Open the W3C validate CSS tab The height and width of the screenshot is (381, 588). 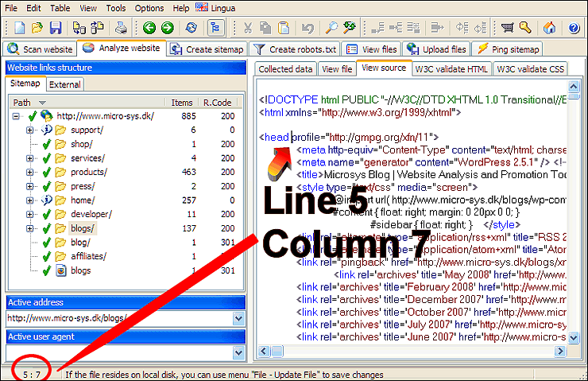pos(530,69)
